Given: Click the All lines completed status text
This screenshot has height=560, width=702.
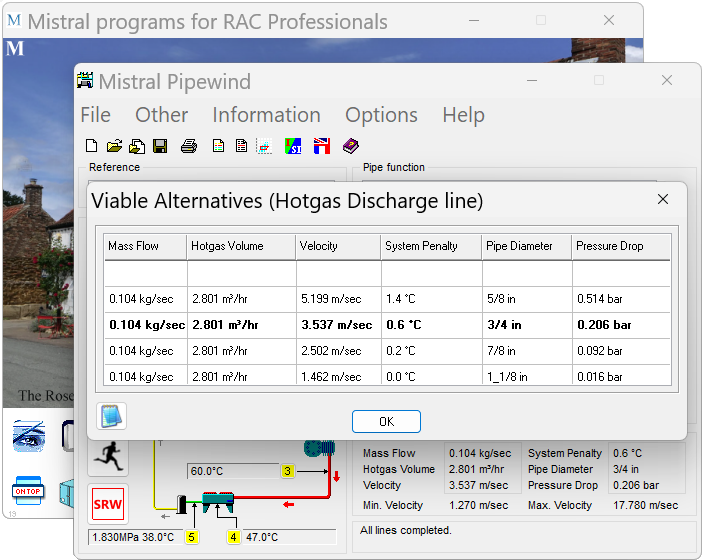Looking at the screenshot, I should [405, 530].
